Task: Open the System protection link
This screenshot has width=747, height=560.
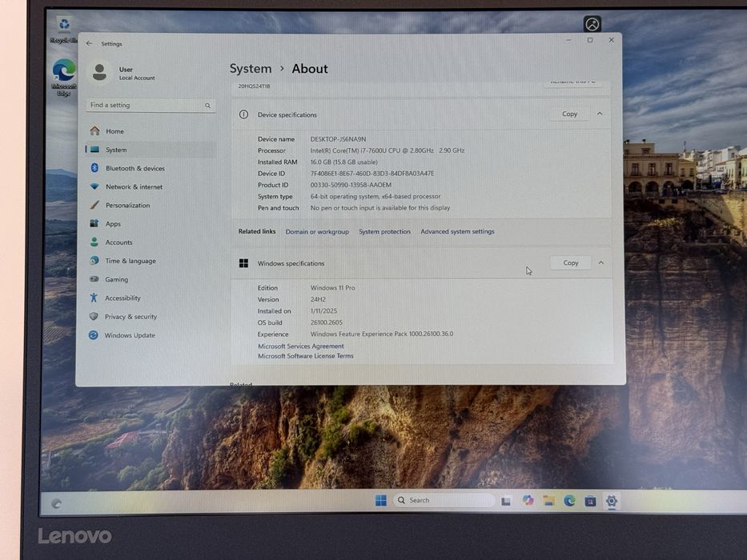Action: pyautogui.click(x=384, y=231)
